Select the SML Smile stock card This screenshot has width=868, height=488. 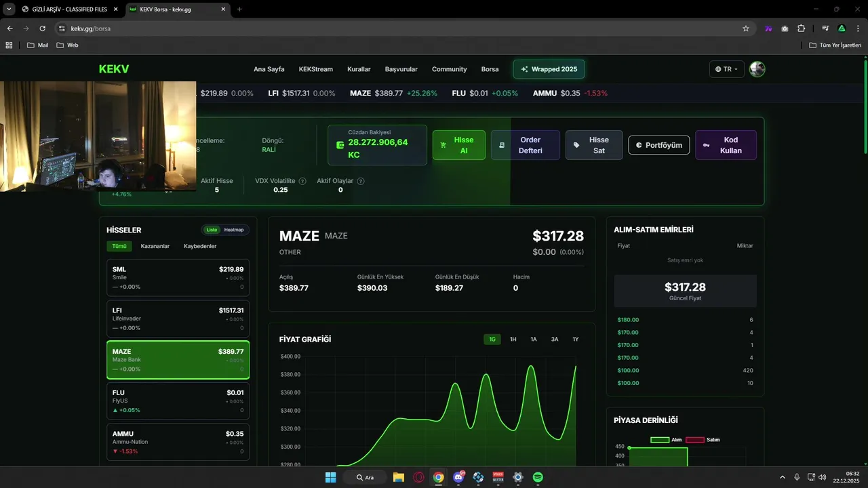tap(178, 278)
